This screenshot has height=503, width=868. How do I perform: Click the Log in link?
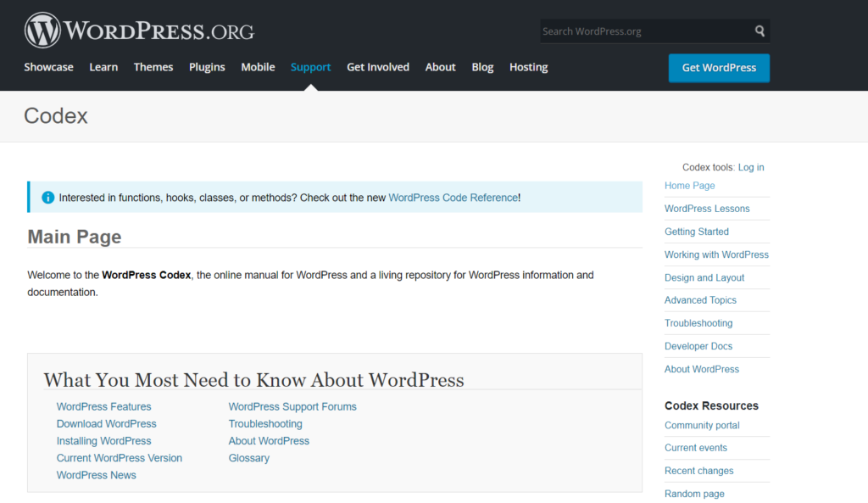point(751,167)
